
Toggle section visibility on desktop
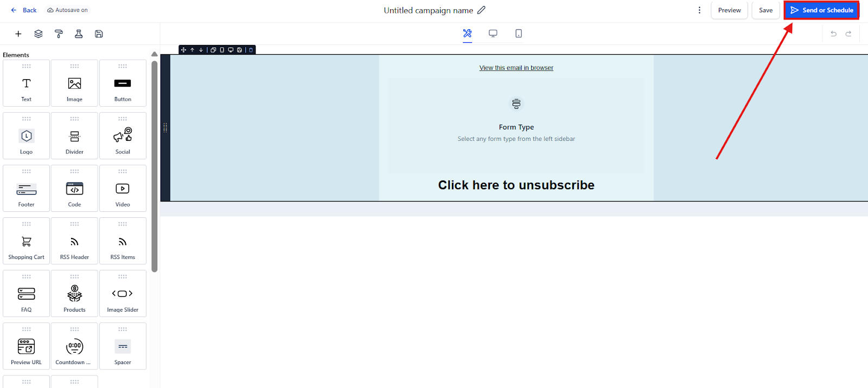coord(231,50)
